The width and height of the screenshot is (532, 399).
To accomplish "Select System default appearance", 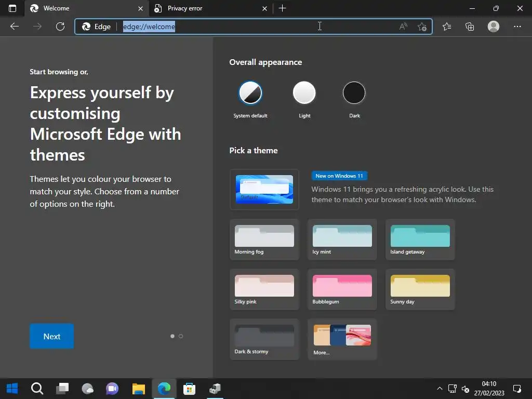I will pos(250,92).
